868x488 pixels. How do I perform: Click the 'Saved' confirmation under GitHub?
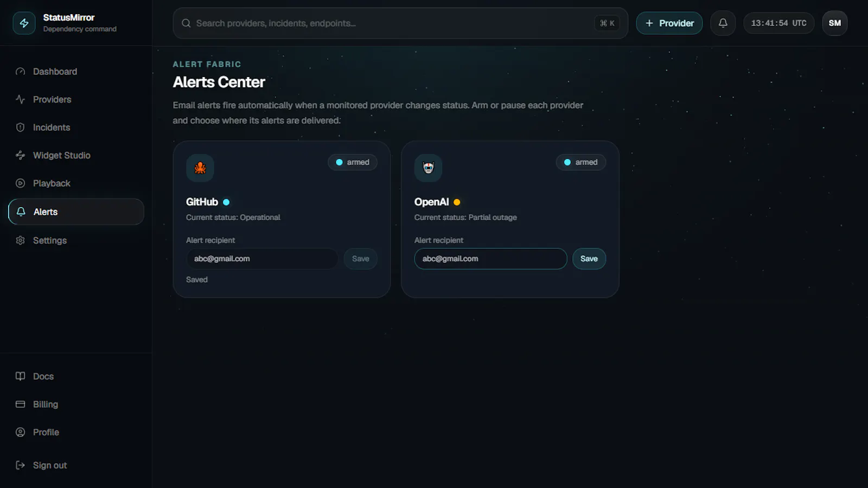coord(197,280)
